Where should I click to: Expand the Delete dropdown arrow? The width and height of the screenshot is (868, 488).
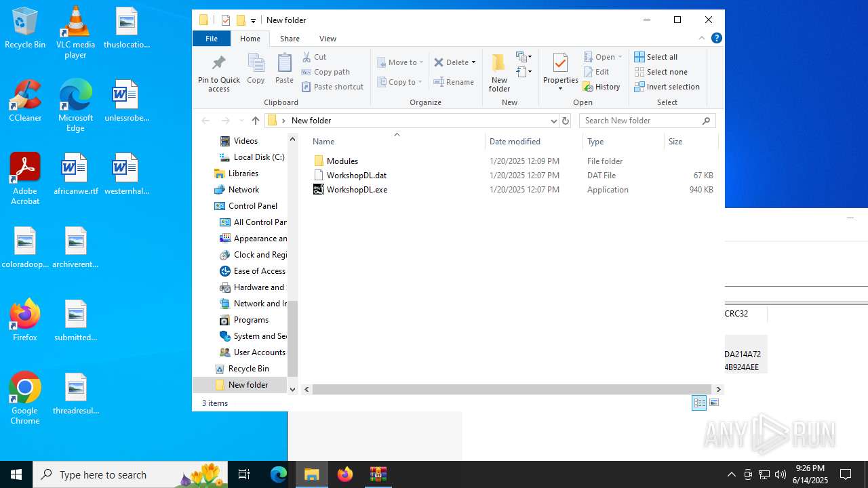[x=473, y=62]
